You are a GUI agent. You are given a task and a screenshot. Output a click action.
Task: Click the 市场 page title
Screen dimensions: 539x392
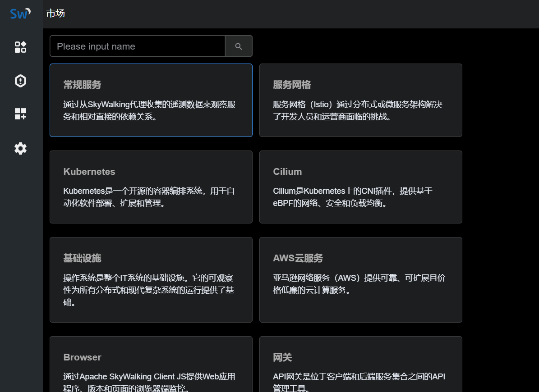(55, 14)
